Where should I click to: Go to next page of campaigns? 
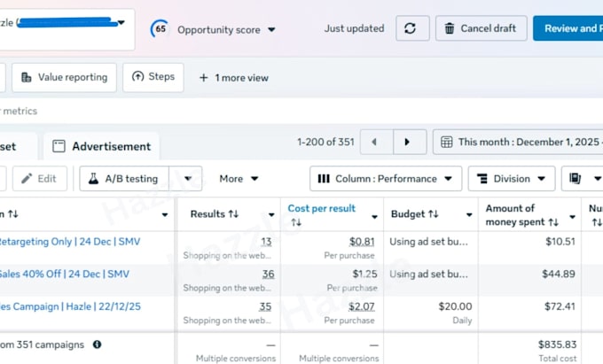click(x=410, y=142)
